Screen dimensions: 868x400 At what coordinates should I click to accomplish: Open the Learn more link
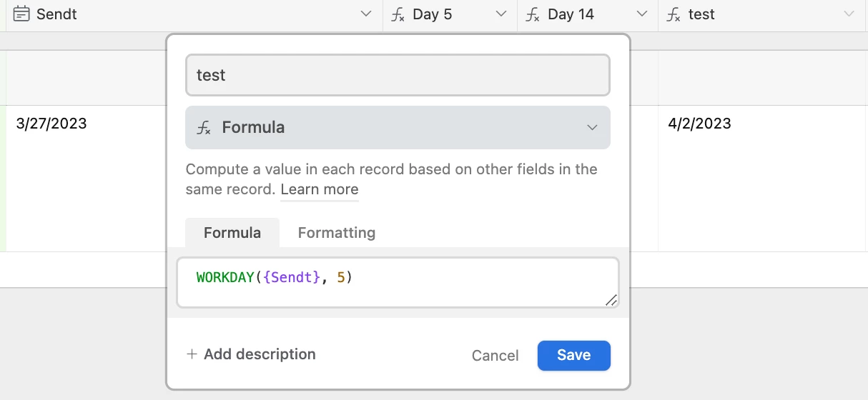click(319, 190)
